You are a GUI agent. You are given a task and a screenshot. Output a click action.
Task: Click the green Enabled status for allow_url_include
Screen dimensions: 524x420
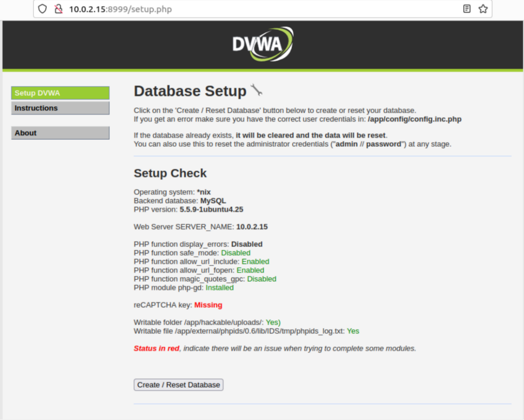(255, 261)
